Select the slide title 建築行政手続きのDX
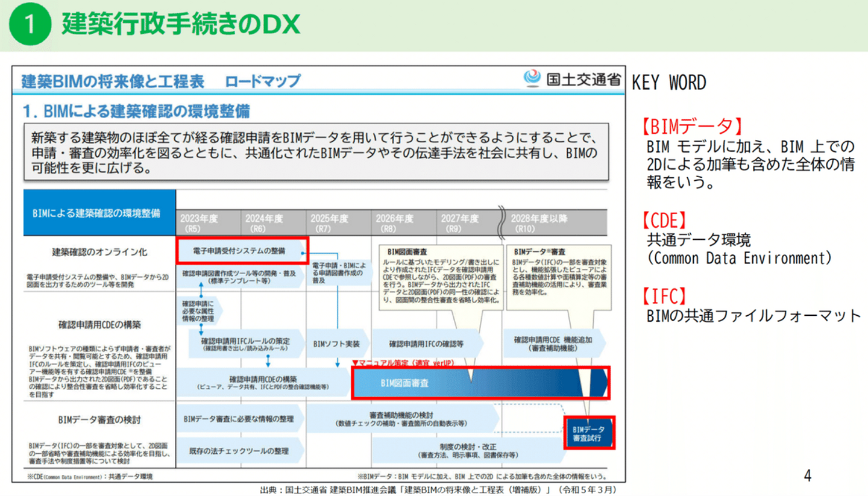The width and height of the screenshot is (868, 496). (x=180, y=25)
